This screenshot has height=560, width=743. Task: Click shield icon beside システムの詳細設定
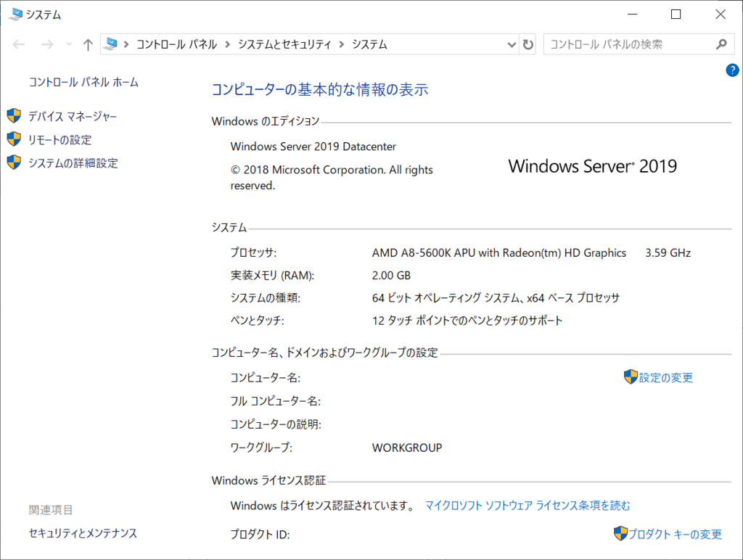tap(14, 162)
